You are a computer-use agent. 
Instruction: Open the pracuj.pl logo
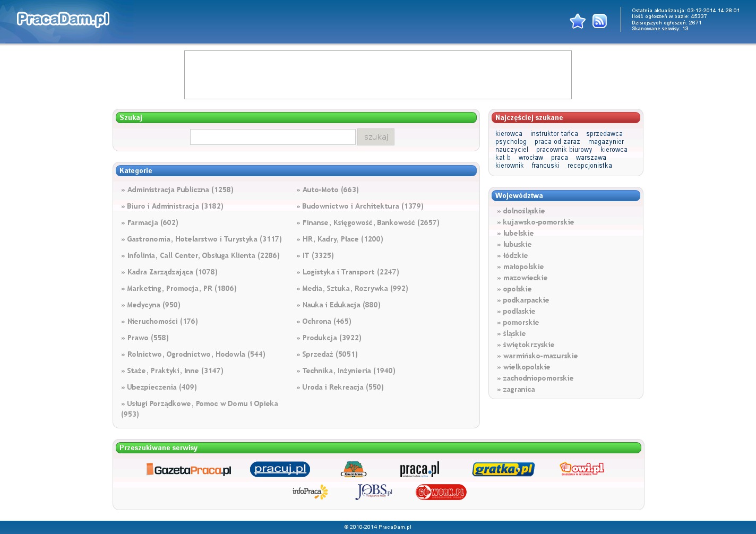tap(280, 469)
